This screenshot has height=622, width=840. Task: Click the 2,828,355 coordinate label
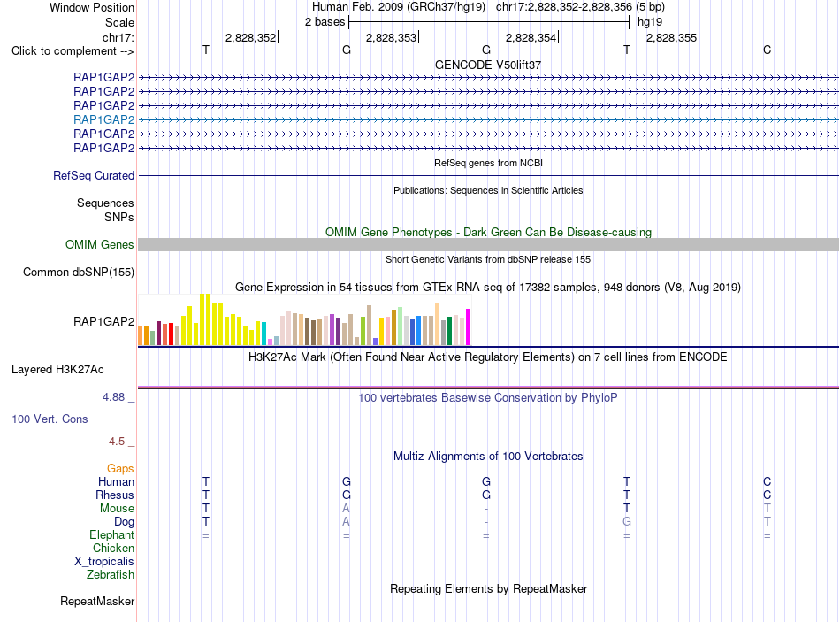(671, 37)
